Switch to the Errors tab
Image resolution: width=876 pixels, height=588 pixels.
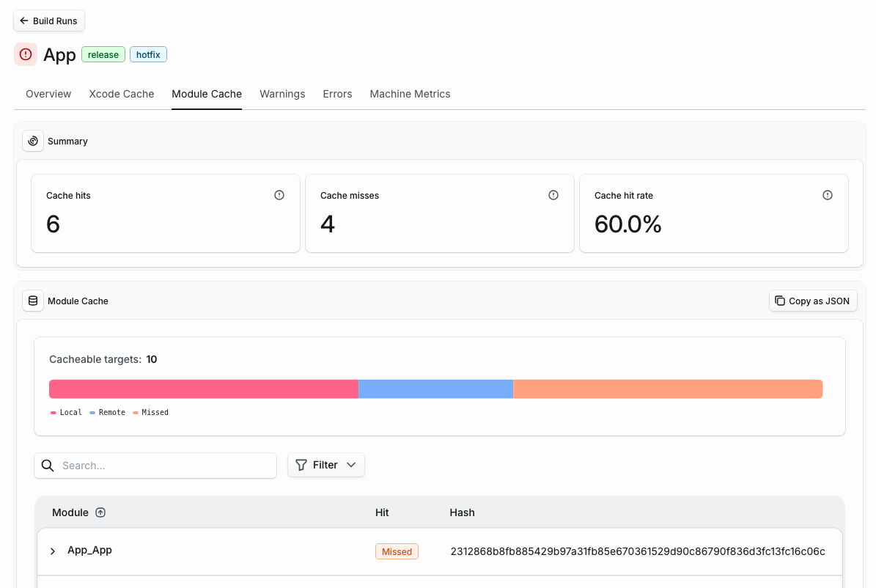click(x=337, y=94)
